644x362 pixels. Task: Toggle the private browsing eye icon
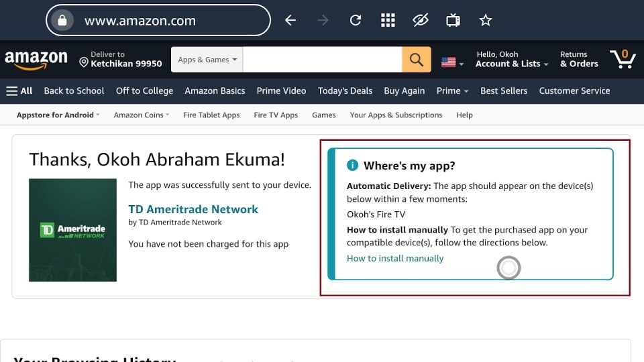click(421, 21)
